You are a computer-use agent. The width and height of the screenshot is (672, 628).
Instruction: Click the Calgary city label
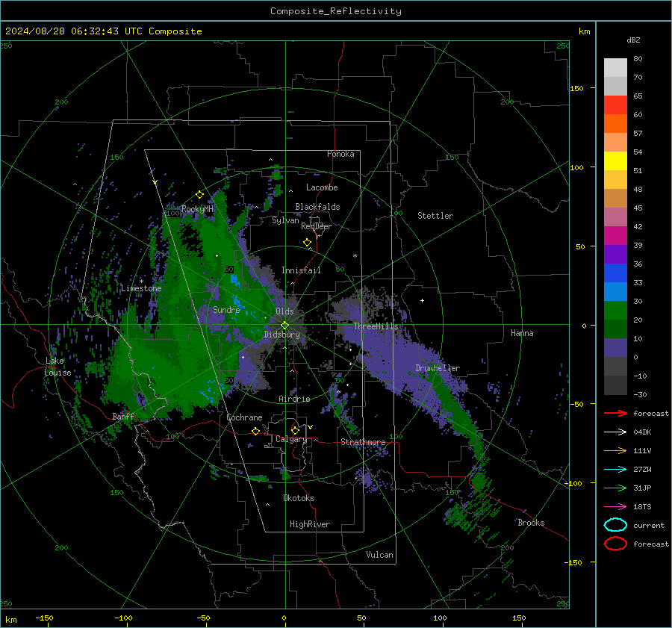click(291, 439)
